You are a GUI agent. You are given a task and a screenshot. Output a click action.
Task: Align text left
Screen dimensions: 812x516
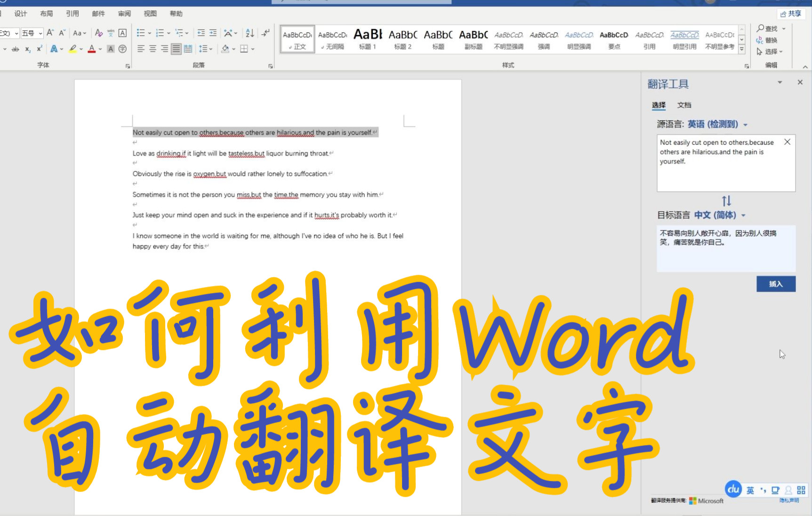pyautogui.click(x=141, y=49)
